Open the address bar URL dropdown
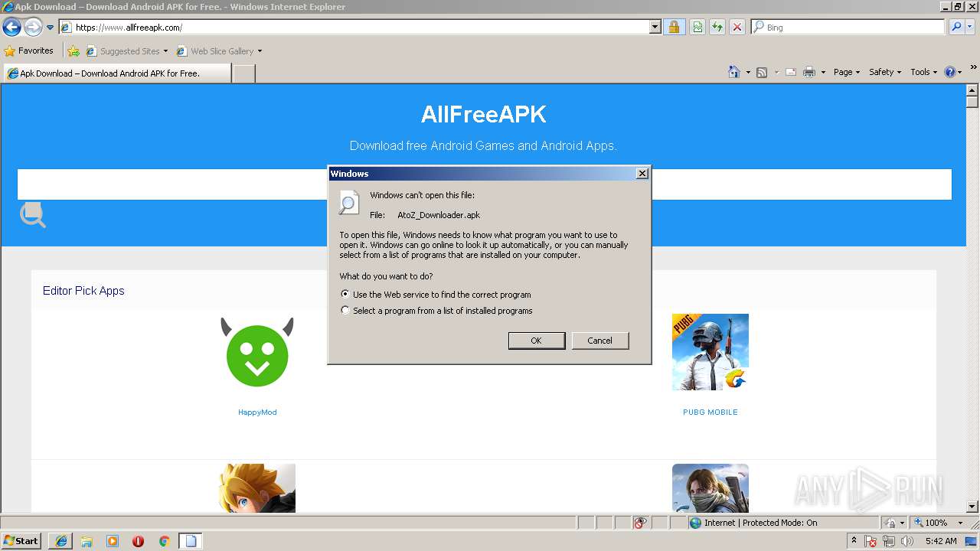This screenshot has width=980, height=551. (x=655, y=28)
